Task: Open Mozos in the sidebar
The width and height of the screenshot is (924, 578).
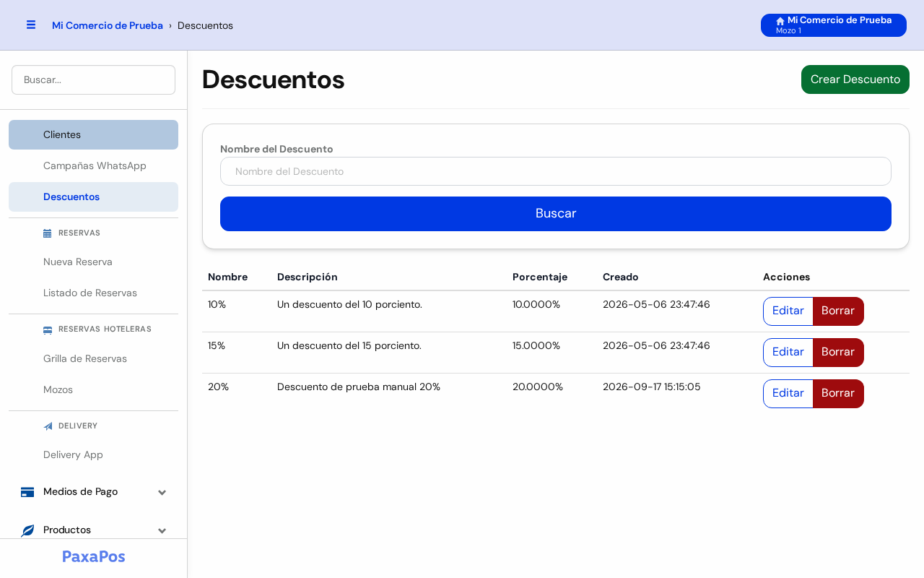Action: click(x=93, y=389)
